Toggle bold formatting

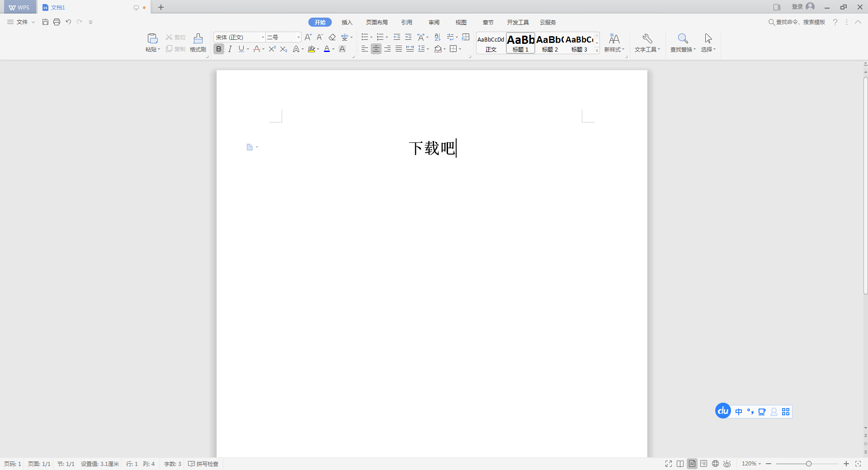click(x=219, y=49)
